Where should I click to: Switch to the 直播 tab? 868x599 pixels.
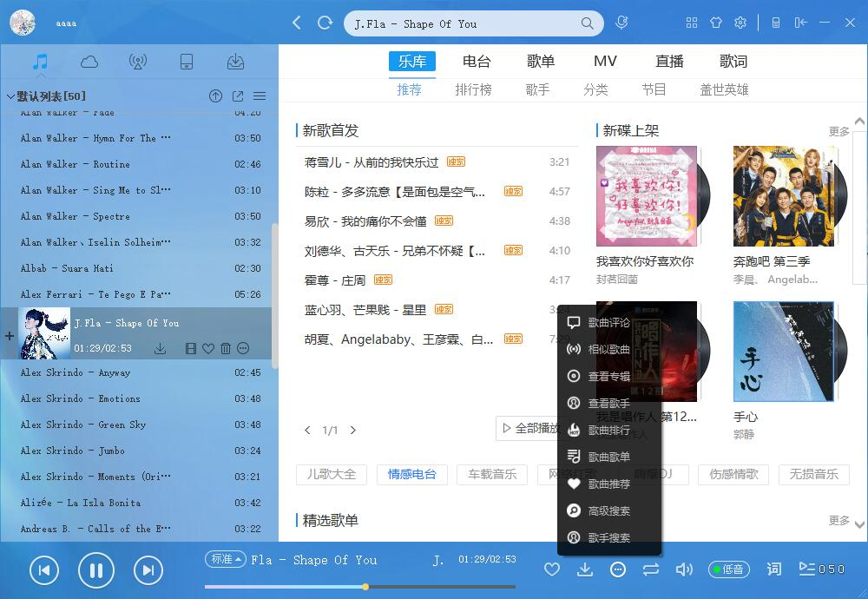pyautogui.click(x=669, y=61)
